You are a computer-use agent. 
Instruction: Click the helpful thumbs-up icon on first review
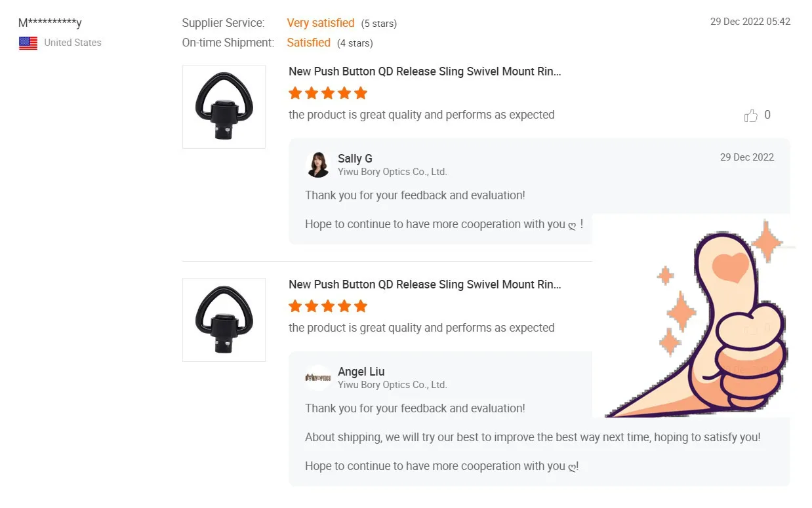(x=750, y=116)
